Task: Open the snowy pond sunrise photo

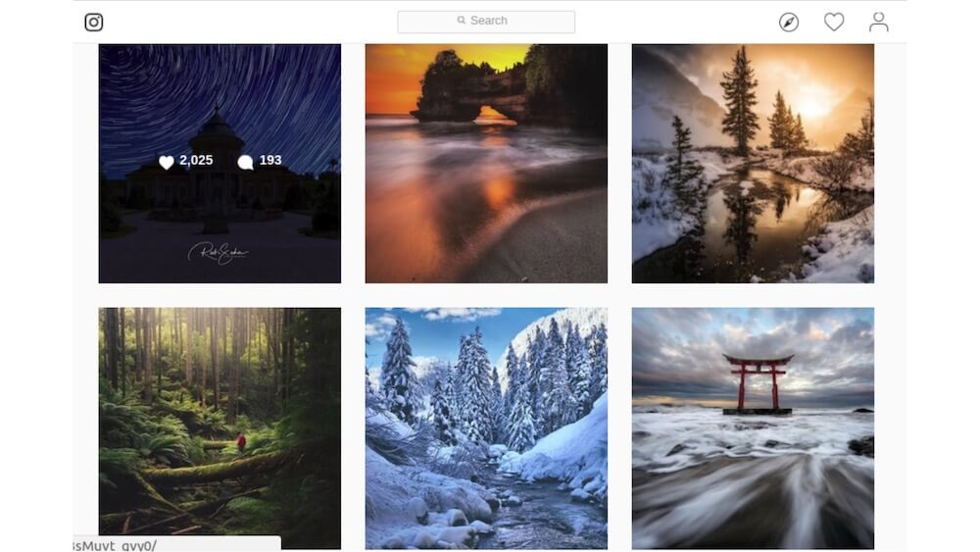Action: [x=753, y=163]
